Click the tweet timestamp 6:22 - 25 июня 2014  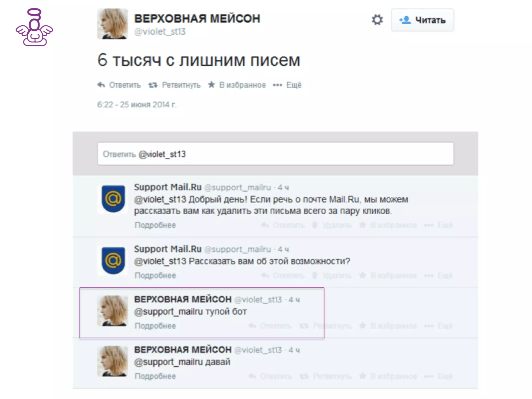coord(137,105)
